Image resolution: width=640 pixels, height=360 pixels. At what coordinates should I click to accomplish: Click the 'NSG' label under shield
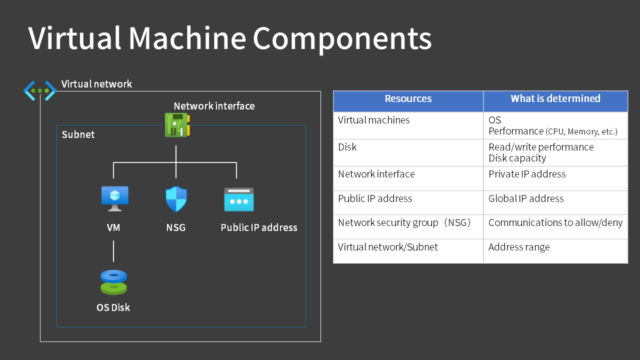pos(176,228)
